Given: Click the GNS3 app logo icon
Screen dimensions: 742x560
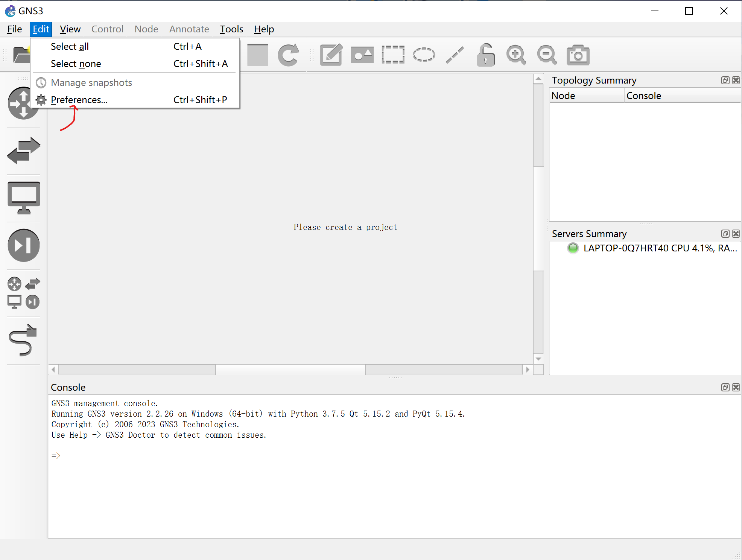Looking at the screenshot, I should (x=11, y=11).
